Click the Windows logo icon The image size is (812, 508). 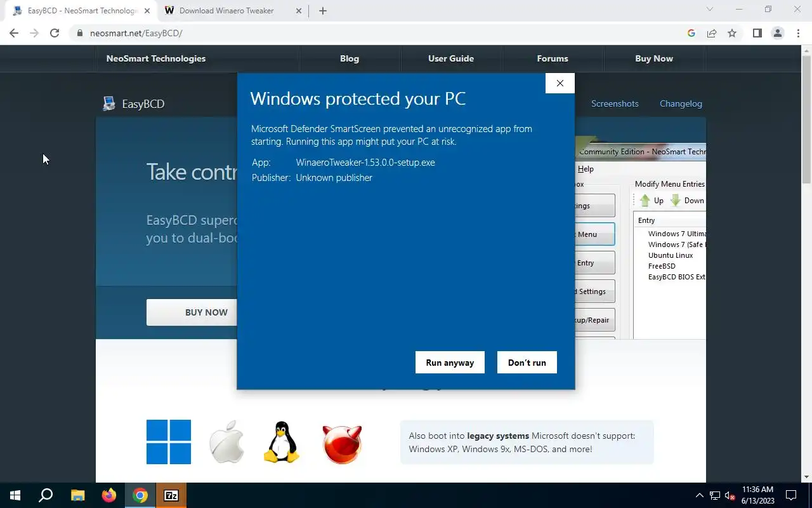click(169, 442)
